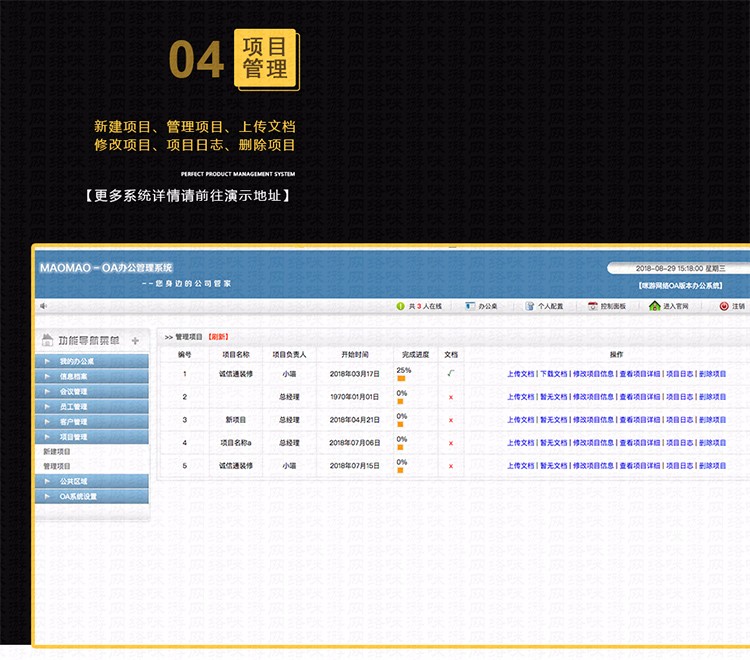Screen dimensions: 750x660
Task: Click 删除项目 in project row 4
Action: (x=712, y=442)
